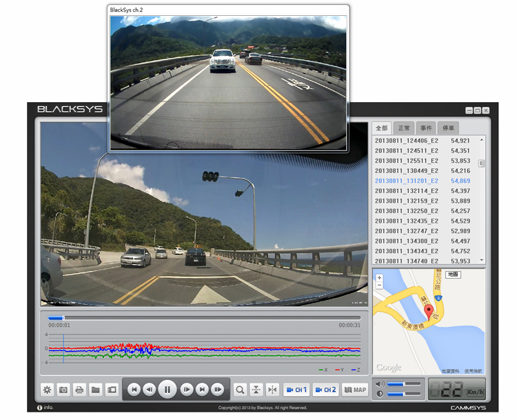
Task: Click the info icon at bottom left
Action: [39, 408]
